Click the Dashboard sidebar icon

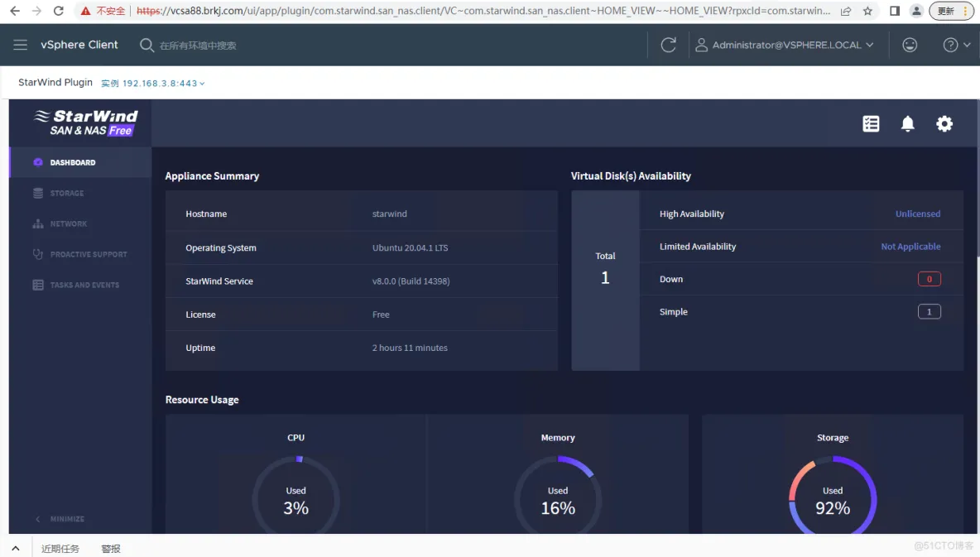click(x=38, y=162)
